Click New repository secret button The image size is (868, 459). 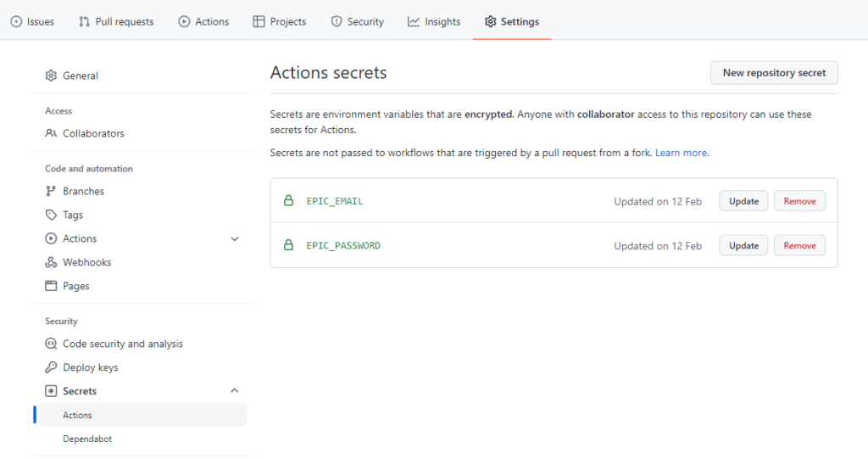tap(774, 73)
